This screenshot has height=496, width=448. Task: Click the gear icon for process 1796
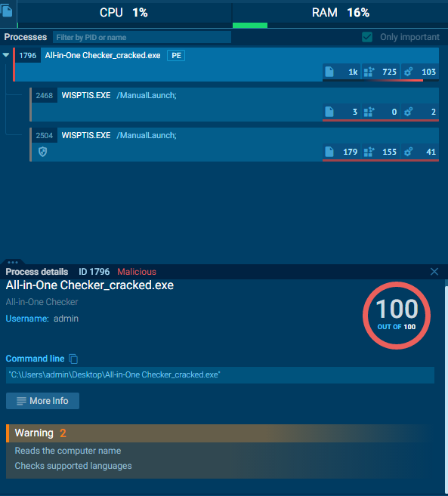click(x=409, y=72)
